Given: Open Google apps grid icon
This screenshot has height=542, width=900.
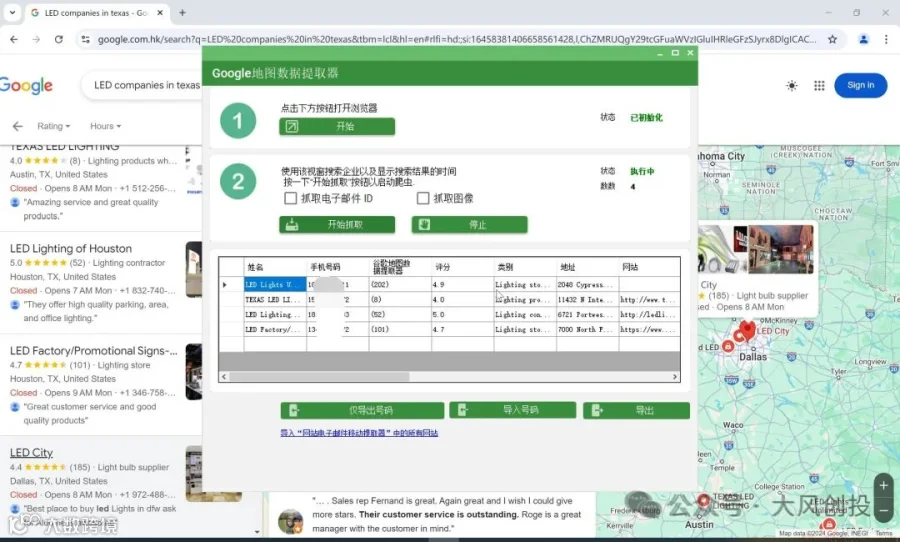Looking at the screenshot, I should click(819, 86).
